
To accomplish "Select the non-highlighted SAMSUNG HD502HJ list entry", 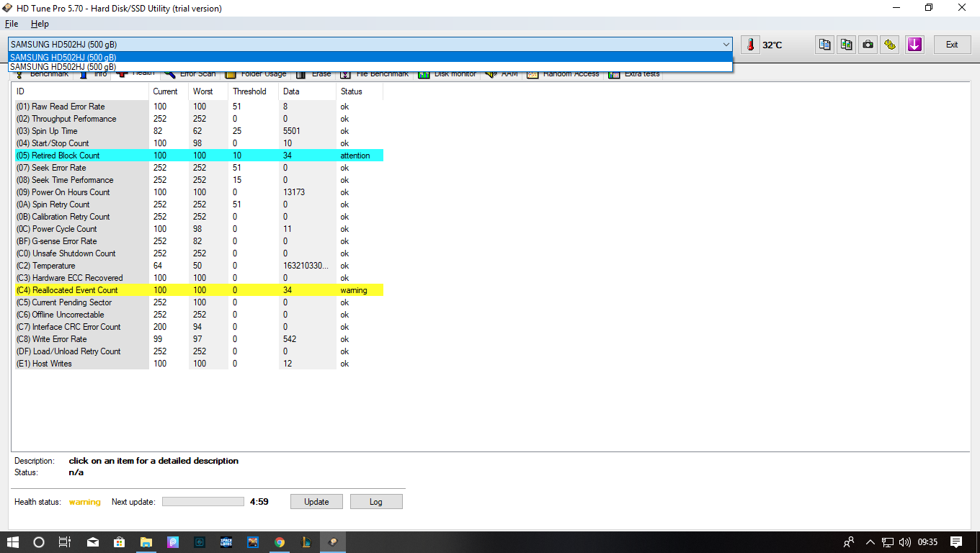I will tap(370, 67).
